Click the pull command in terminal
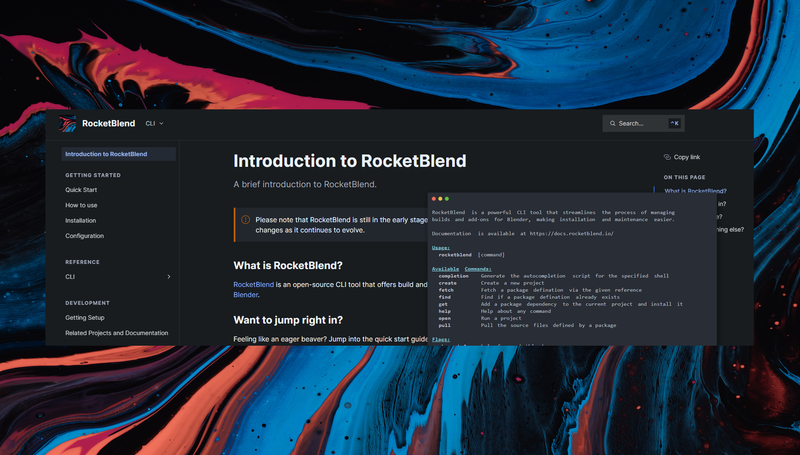 coord(444,325)
